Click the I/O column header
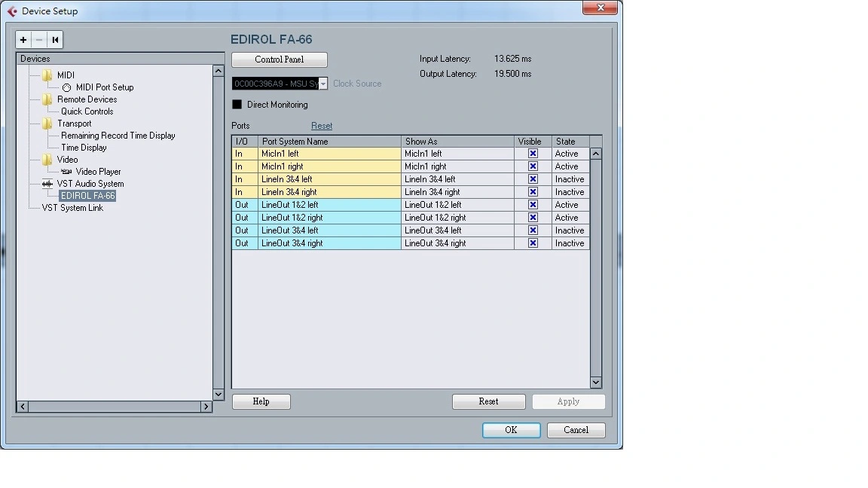This screenshot has height=488, width=868. [x=245, y=142]
